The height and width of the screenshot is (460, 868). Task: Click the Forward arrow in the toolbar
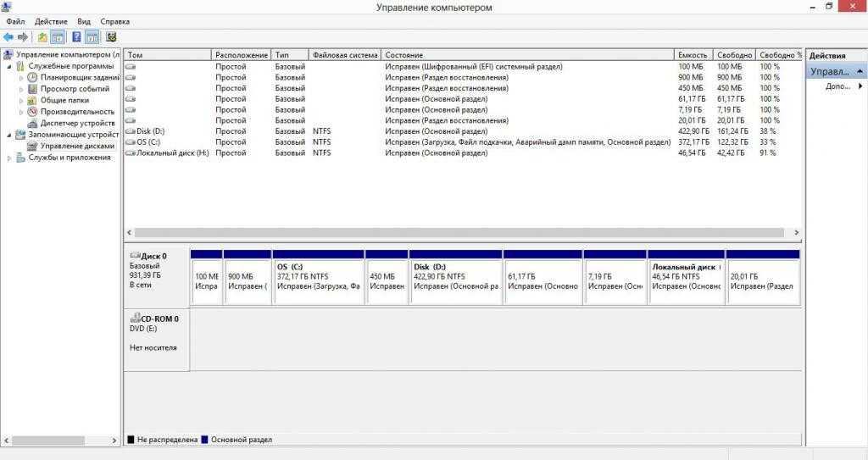click(x=23, y=37)
